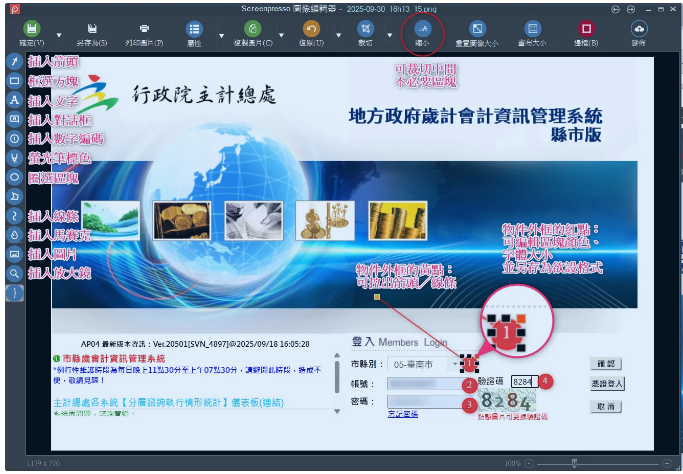
Task: Click the 100% zoom level text
Action: pyautogui.click(x=513, y=463)
